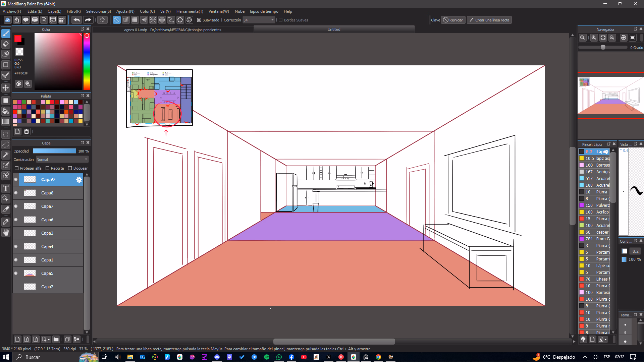Expand the new layer dropdown arrow
644x362 pixels.
click(x=49, y=340)
